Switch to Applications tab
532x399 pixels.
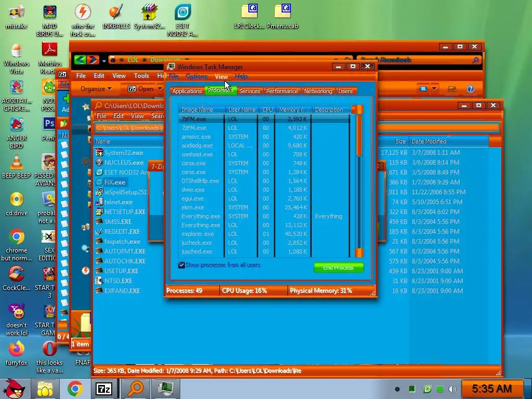click(187, 91)
